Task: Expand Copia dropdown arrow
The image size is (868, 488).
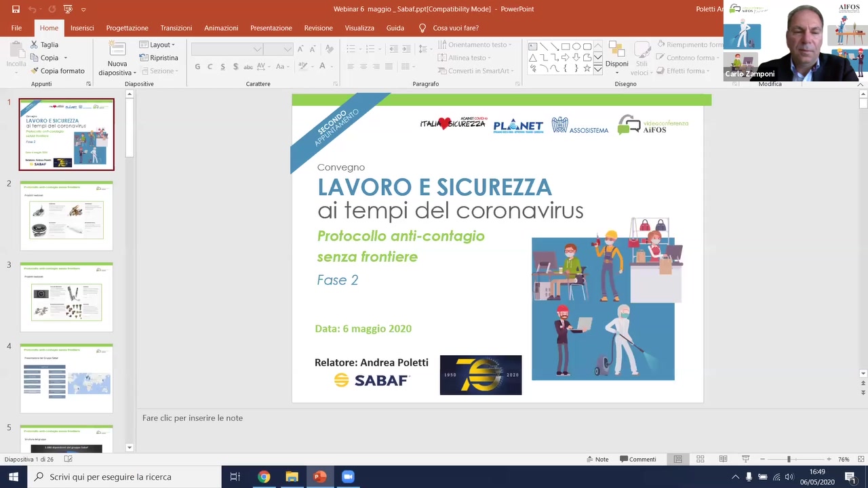Action: [66, 58]
